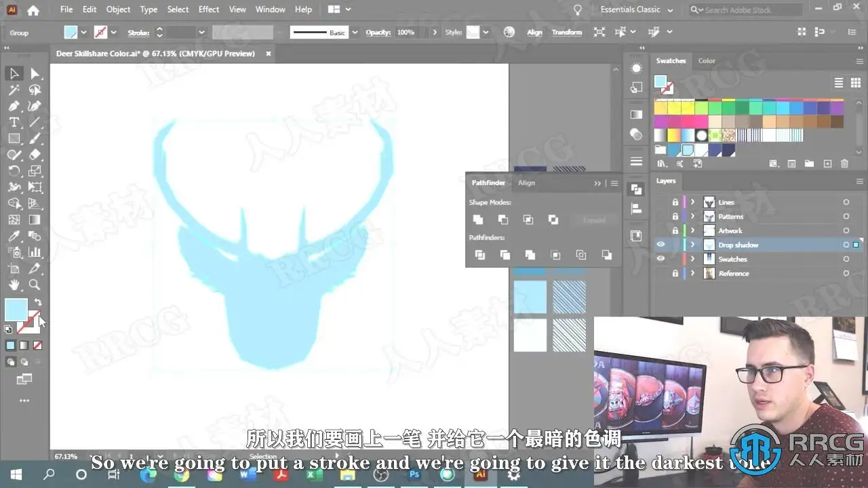Select the Direct Selection tool
868x488 pixels.
click(x=35, y=73)
